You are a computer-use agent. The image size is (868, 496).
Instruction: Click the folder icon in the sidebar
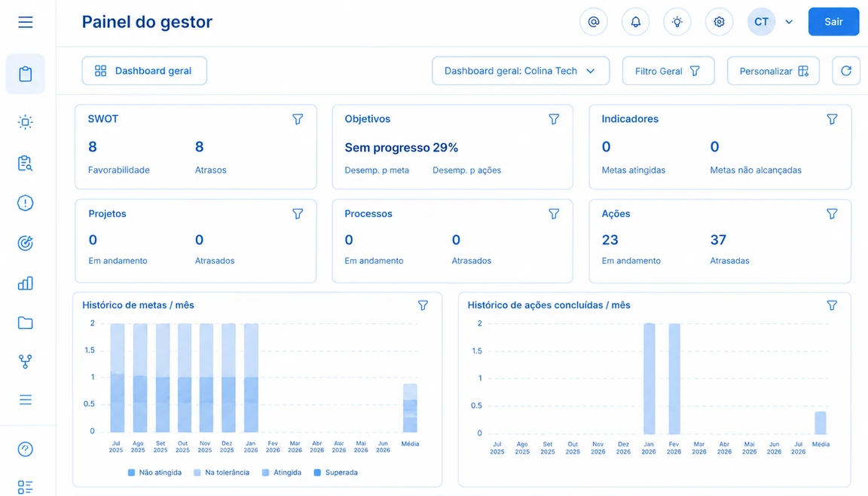tap(26, 323)
